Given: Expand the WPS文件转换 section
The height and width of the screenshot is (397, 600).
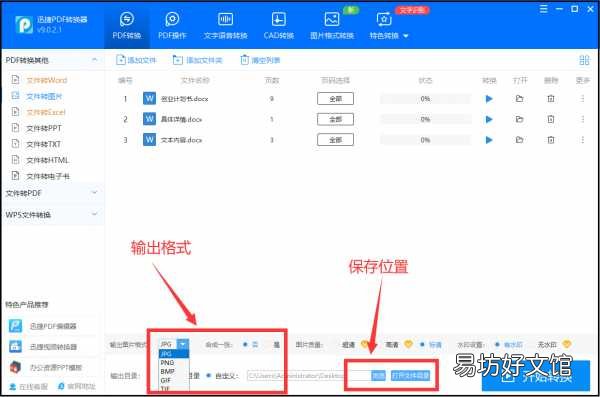Looking at the screenshot, I should tap(52, 214).
